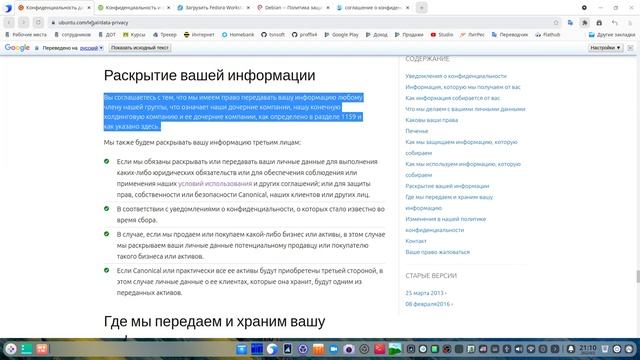This screenshot has width=640, height=360.
Task: Open the image viewer landscape dock icon
Action: 395,349
